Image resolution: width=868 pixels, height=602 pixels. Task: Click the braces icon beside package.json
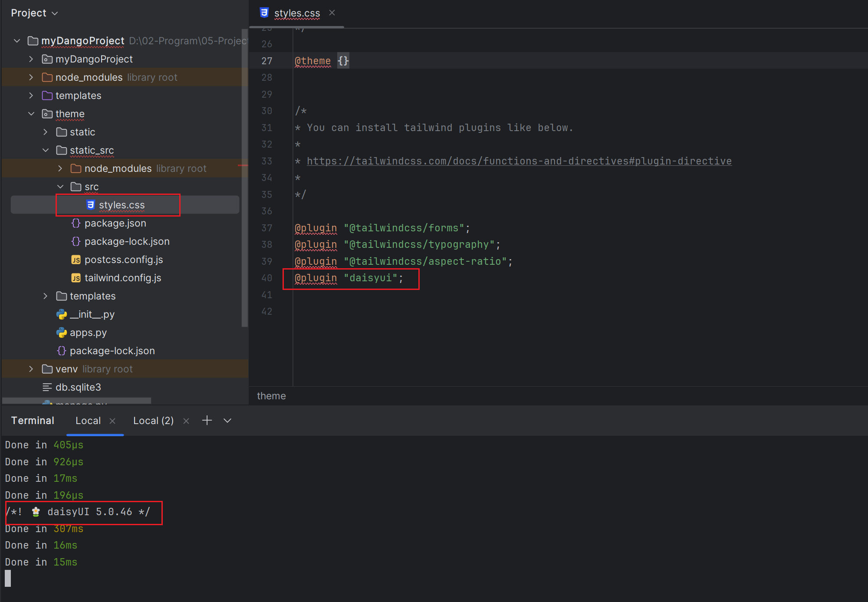[76, 223]
